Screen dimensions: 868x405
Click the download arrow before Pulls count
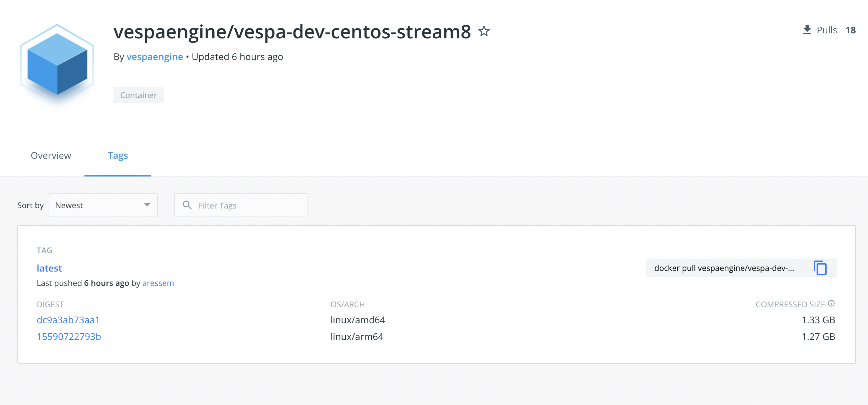(x=807, y=30)
